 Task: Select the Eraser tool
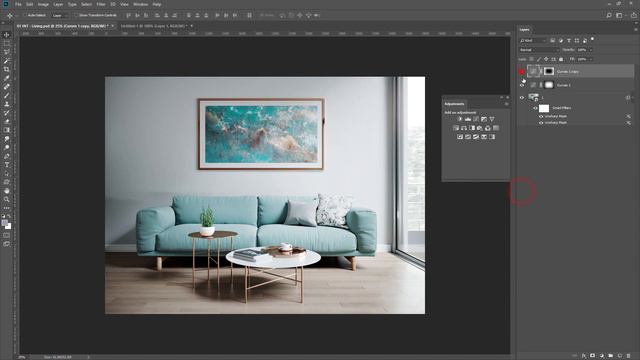(x=7, y=121)
